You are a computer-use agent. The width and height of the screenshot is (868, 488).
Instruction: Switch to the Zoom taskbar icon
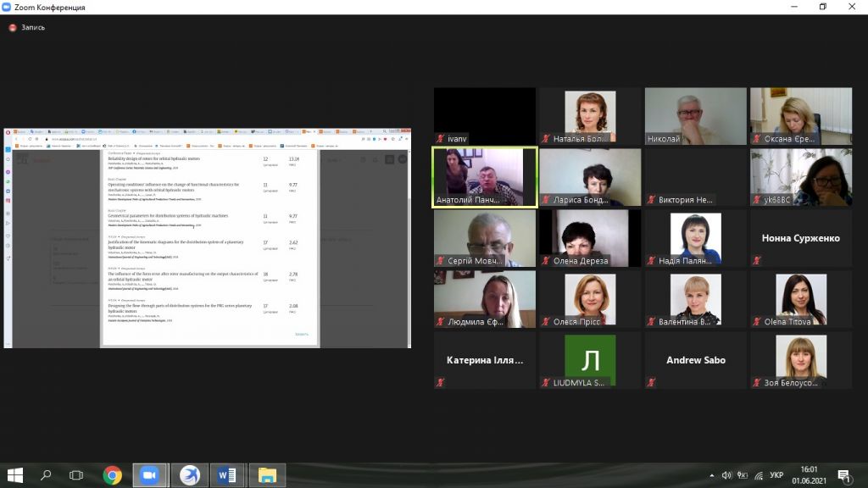[149, 475]
